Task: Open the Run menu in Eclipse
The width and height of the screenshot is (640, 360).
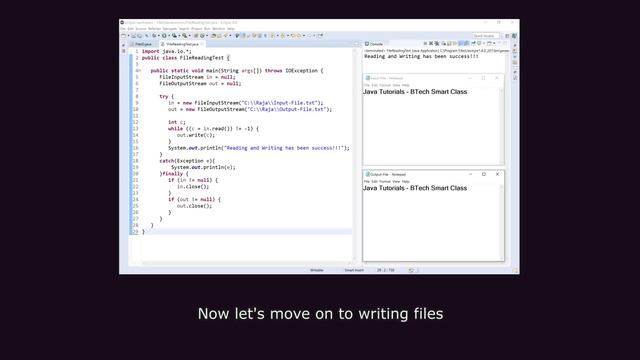Action: pos(207,29)
